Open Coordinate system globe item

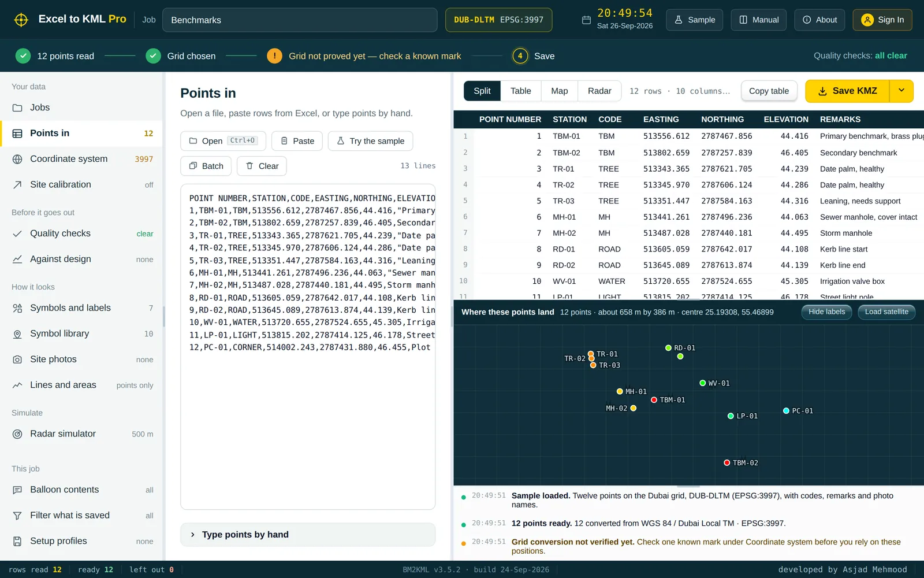tap(81, 159)
